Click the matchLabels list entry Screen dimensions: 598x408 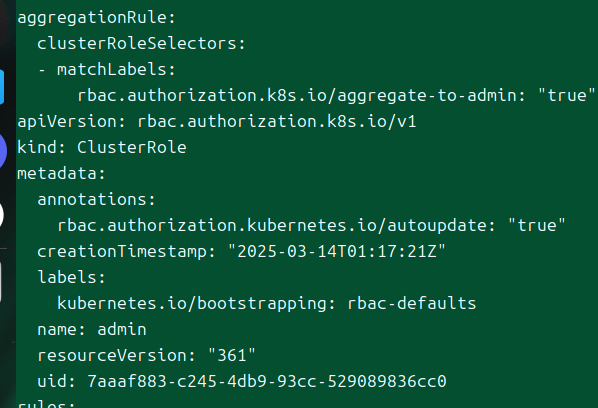tap(107, 69)
